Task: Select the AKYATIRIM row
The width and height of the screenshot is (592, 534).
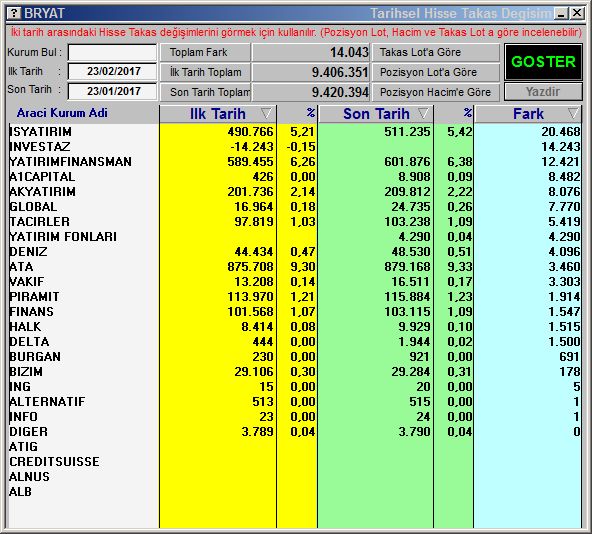Action: click(x=294, y=192)
